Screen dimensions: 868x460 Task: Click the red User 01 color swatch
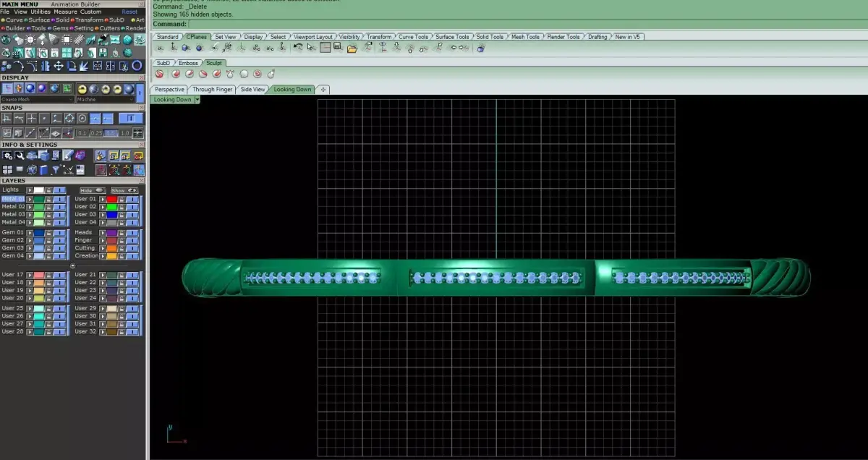[112, 199]
